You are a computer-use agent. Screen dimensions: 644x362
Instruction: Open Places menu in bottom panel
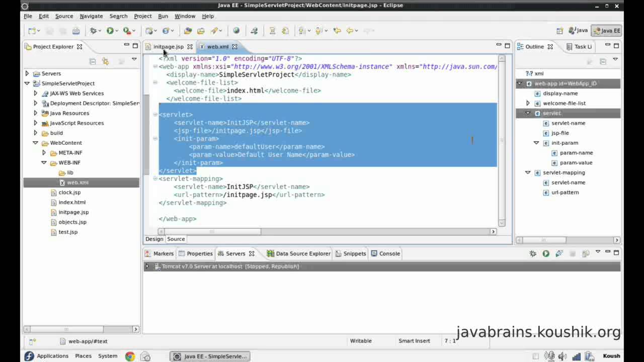pos(83,356)
